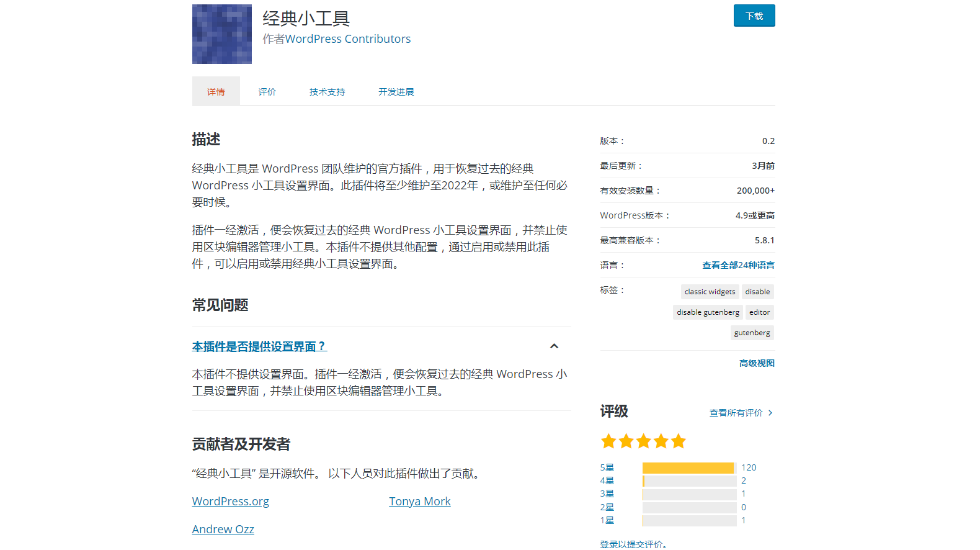Go to the 开发进展 tab
Image resolution: width=980 pixels, height=550 pixels.
(396, 92)
